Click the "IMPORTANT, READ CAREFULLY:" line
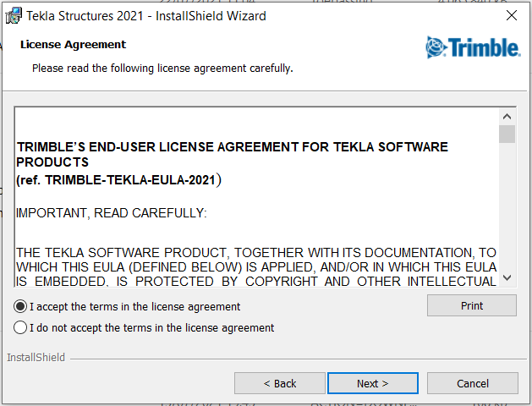The width and height of the screenshot is (532, 406). click(112, 213)
